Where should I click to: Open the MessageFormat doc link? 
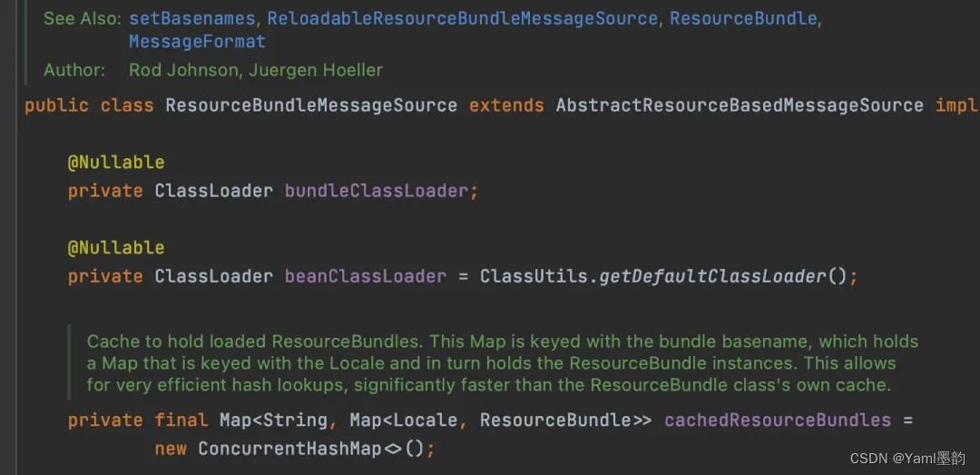point(197,42)
